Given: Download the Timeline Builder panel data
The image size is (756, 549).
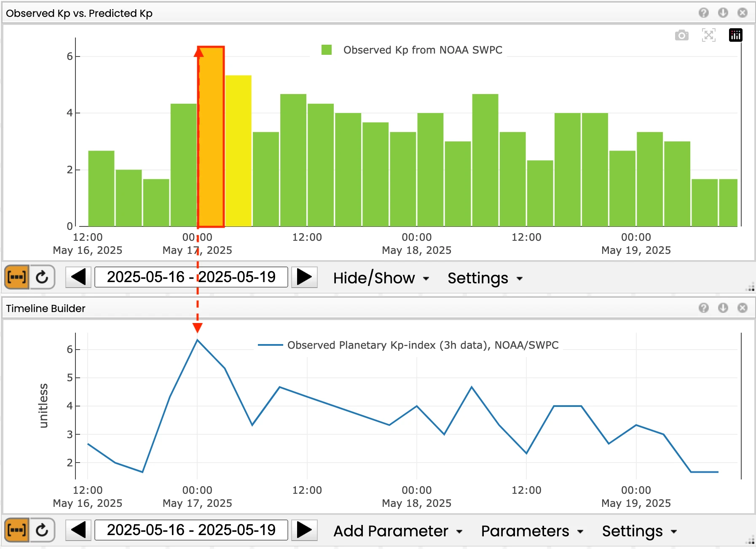Looking at the screenshot, I should [x=723, y=308].
